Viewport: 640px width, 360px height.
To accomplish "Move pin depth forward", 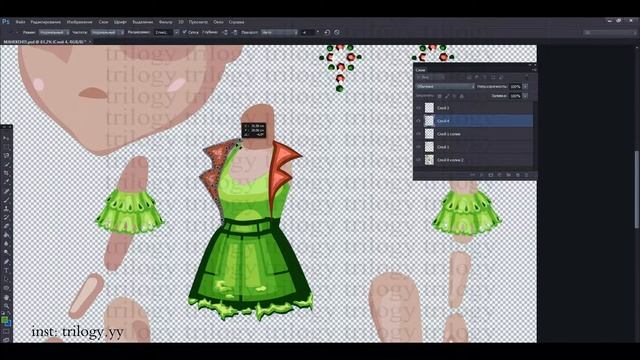I will [225, 32].
